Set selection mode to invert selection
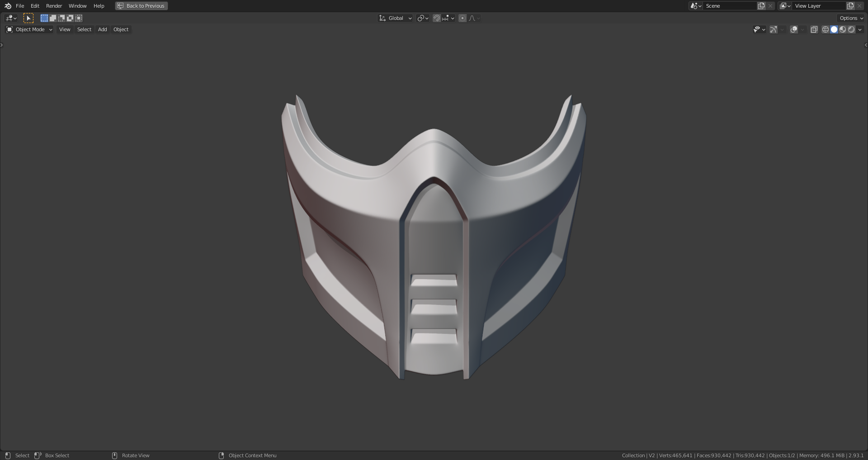868x460 pixels. [70, 18]
